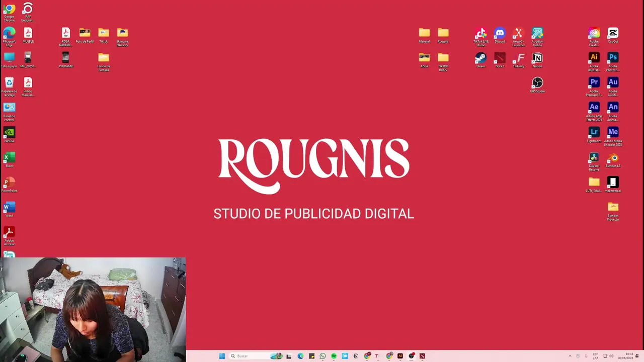This screenshot has width=644, height=362.
Task: Launch the Steam desktop shortcut
Action: (x=481, y=60)
